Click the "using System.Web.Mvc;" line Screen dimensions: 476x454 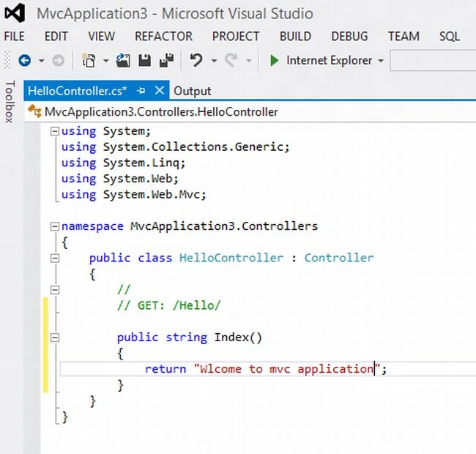click(133, 194)
